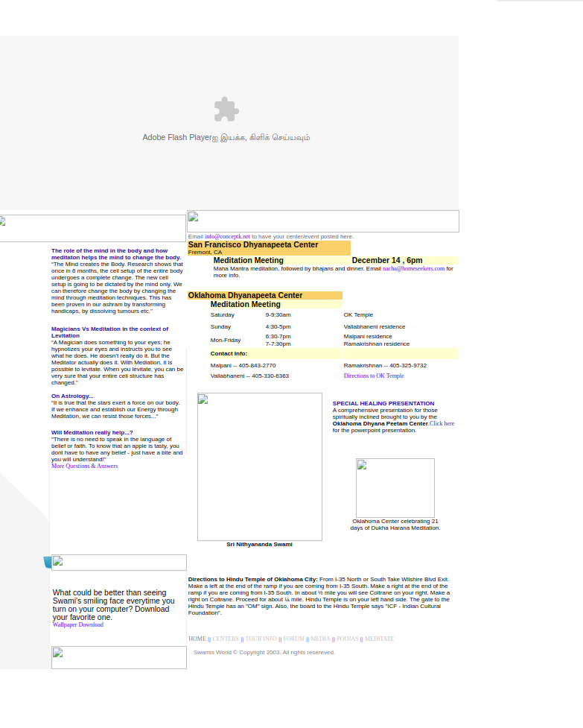Open FORUM from the footer navigation
This screenshot has width=583, height=728.
(x=293, y=639)
